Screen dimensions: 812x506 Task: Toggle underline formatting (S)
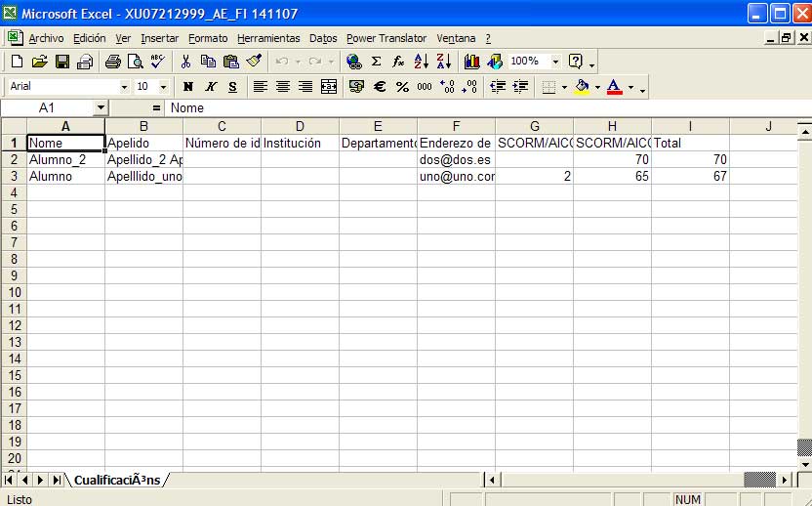[231, 87]
